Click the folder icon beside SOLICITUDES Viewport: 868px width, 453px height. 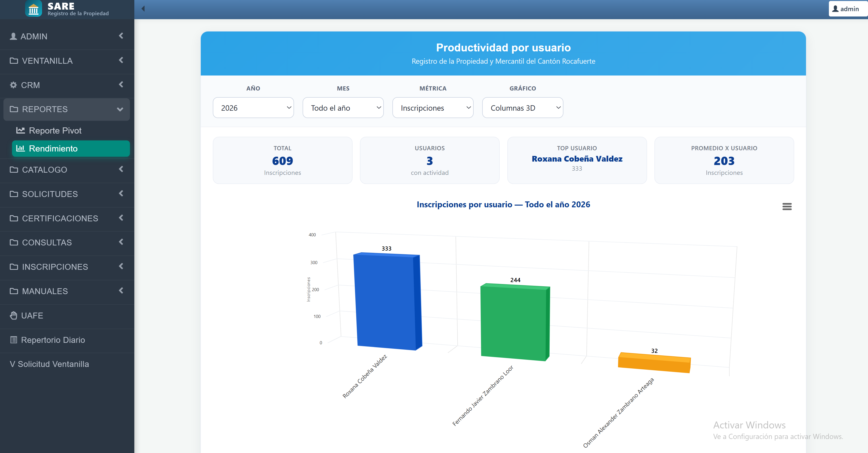point(14,194)
